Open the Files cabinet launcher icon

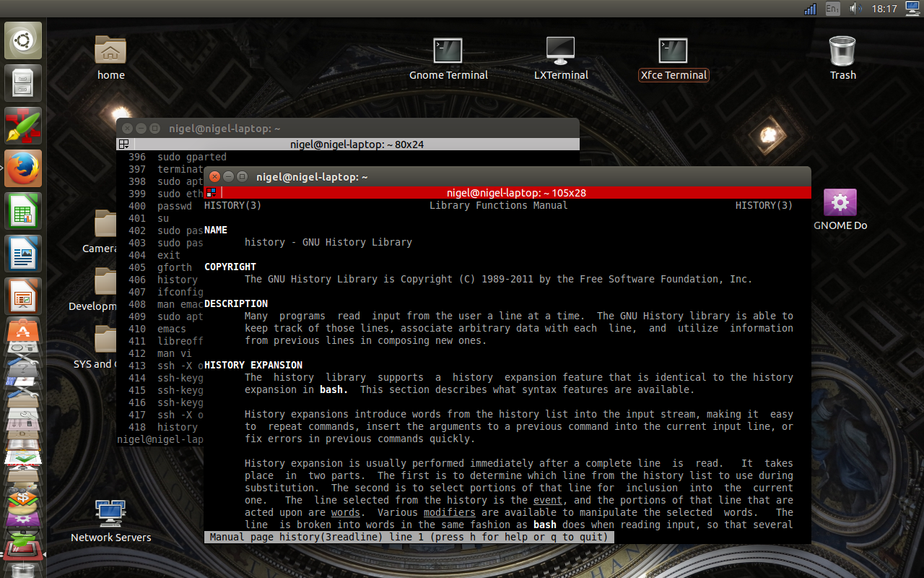(x=24, y=83)
